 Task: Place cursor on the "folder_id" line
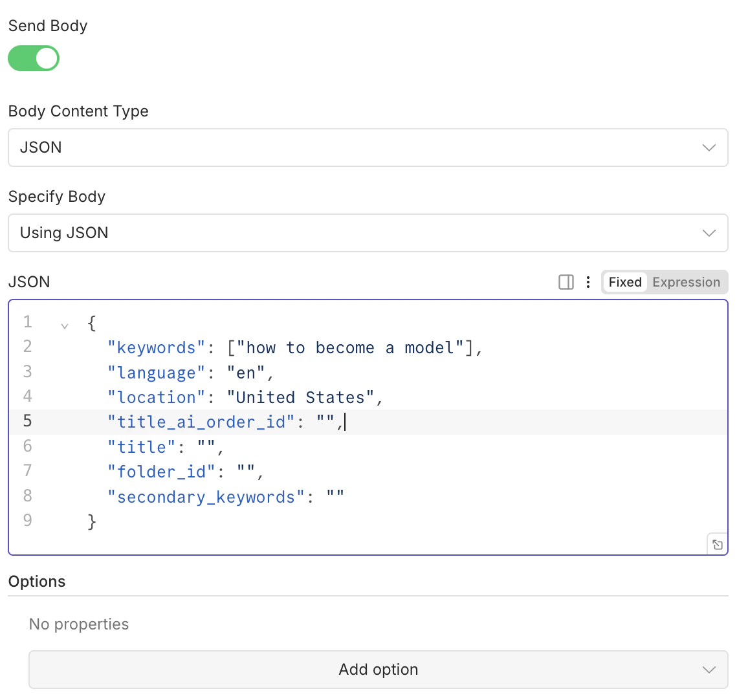point(185,472)
